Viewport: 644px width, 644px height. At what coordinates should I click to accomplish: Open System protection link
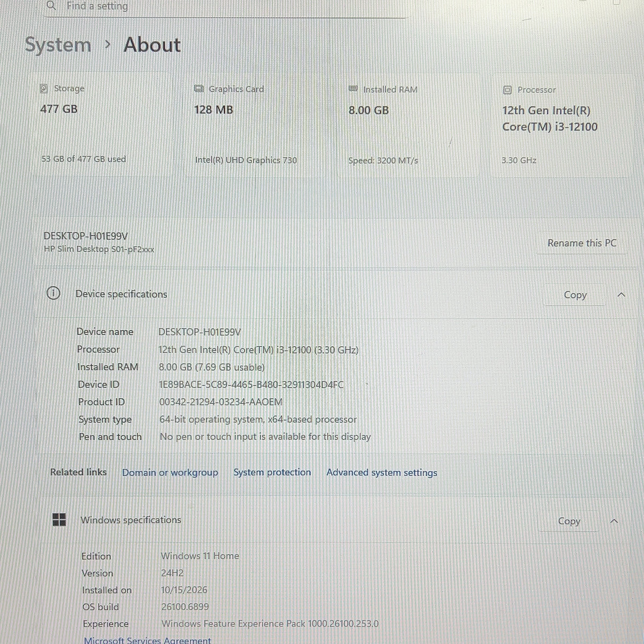tap(272, 472)
